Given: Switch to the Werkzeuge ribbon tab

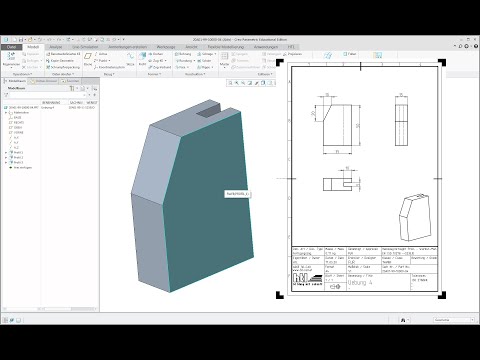Looking at the screenshot, I should [x=166, y=47].
